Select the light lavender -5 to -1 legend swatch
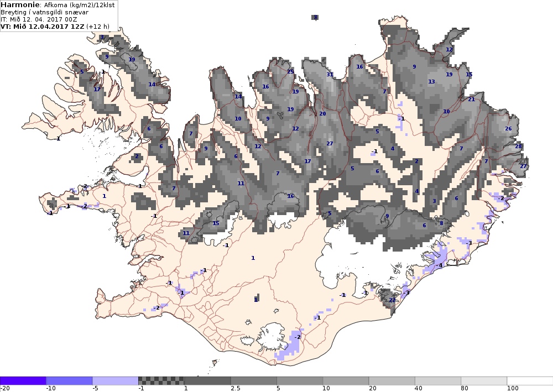Screen dimensions: 553x392 [x=116, y=381]
